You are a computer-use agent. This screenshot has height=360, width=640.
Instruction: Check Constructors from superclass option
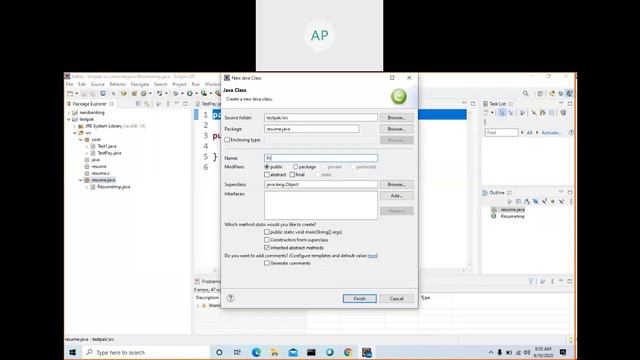pos(267,240)
